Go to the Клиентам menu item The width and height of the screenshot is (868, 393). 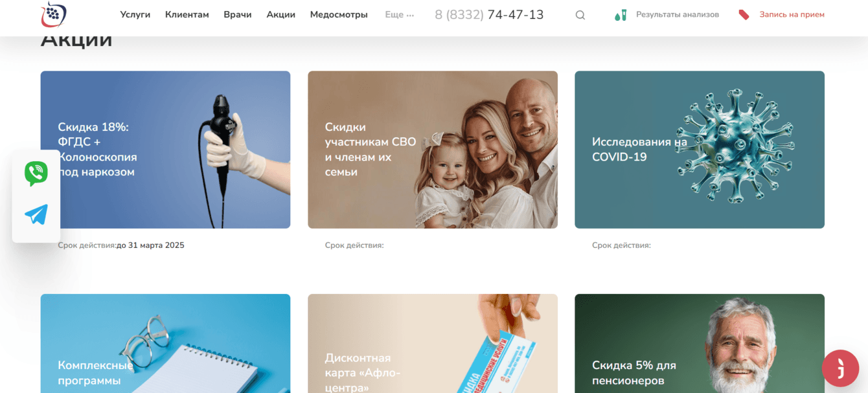click(x=187, y=14)
